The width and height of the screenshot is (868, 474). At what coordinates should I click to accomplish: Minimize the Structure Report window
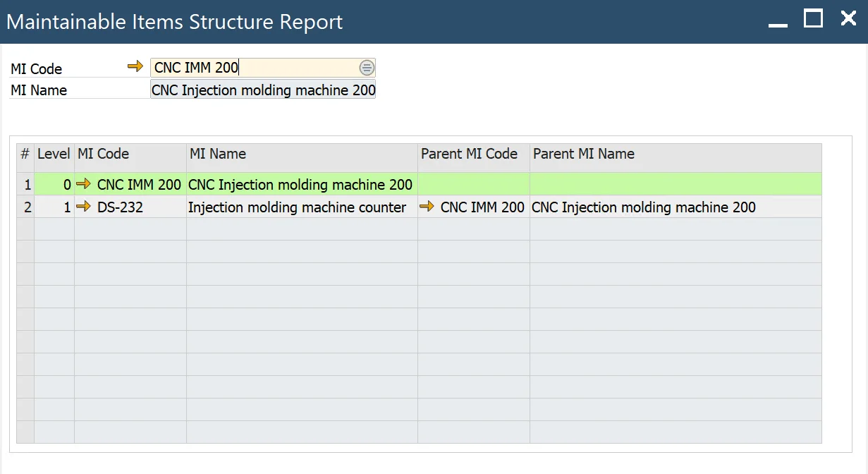[778, 23]
